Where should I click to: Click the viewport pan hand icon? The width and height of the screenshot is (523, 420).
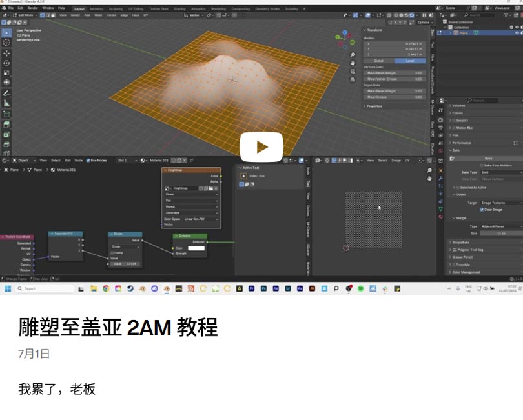point(353,63)
